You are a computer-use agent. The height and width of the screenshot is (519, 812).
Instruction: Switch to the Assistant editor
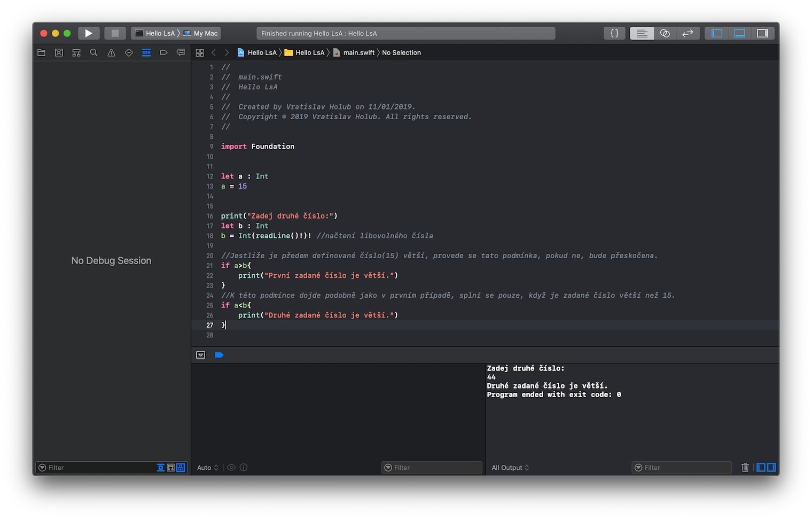[x=665, y=33]
